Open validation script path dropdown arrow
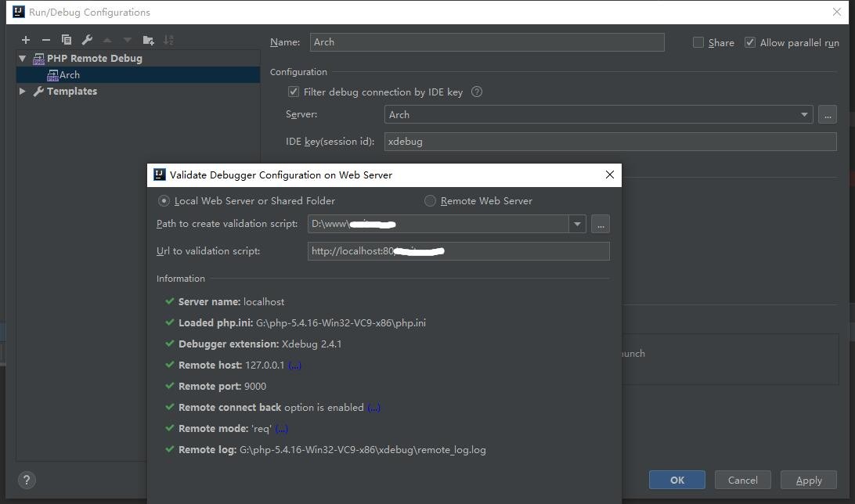 [x=577, y=224]
